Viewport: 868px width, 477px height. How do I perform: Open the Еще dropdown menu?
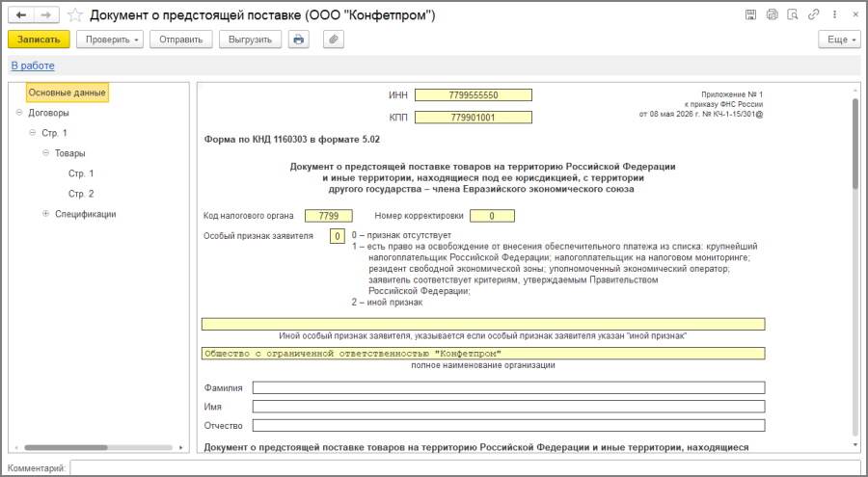pyautogui.click(x=839, y=40)
